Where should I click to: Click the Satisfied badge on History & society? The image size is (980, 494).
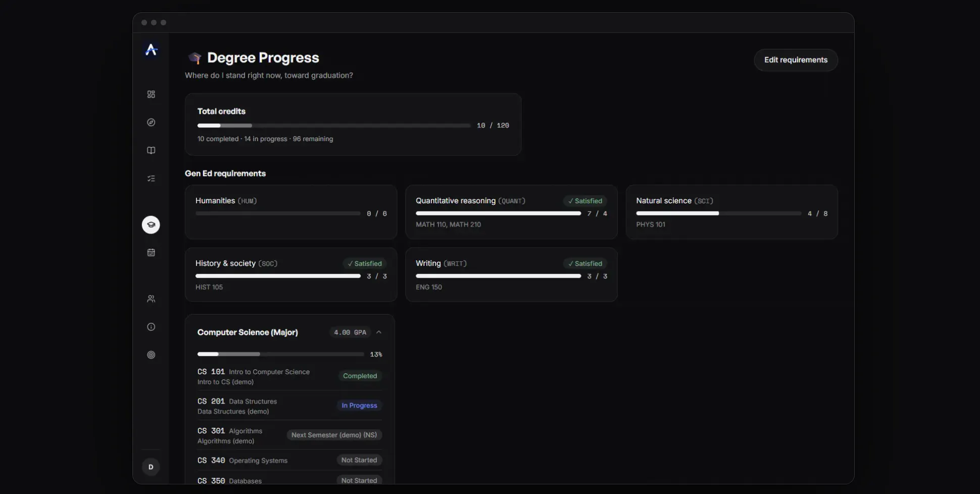click(x=365, y=263)
